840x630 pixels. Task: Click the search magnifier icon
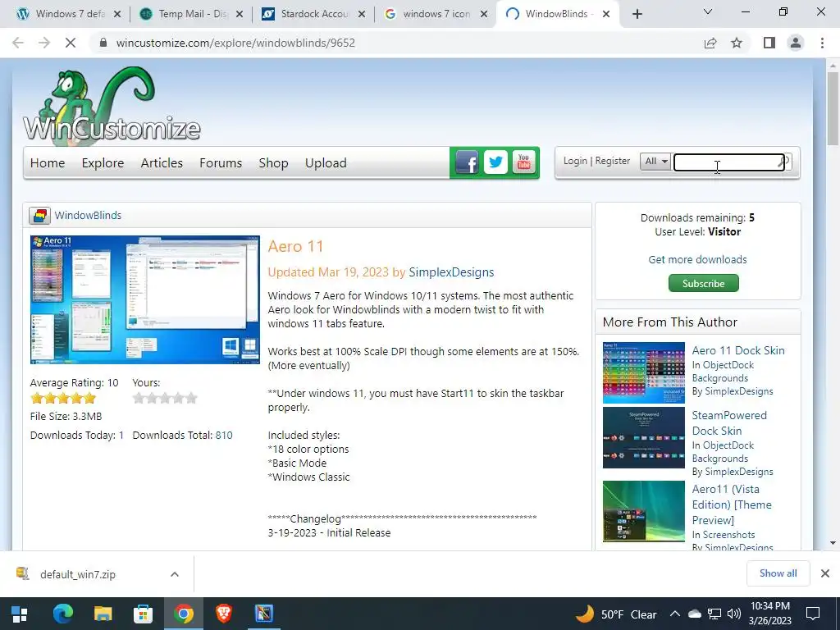pyautogui.click(x=783, y=162)
